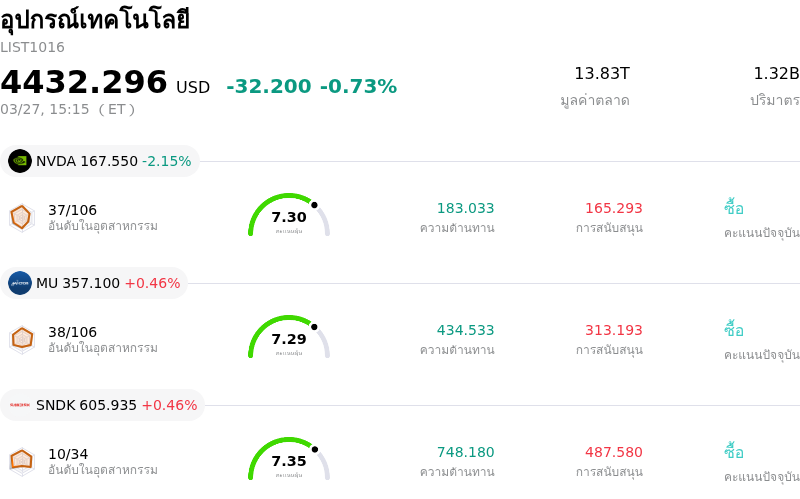The image size is (800, 499).
Task: Click the MU industry rank radar icon
Action: click(22, 339)
